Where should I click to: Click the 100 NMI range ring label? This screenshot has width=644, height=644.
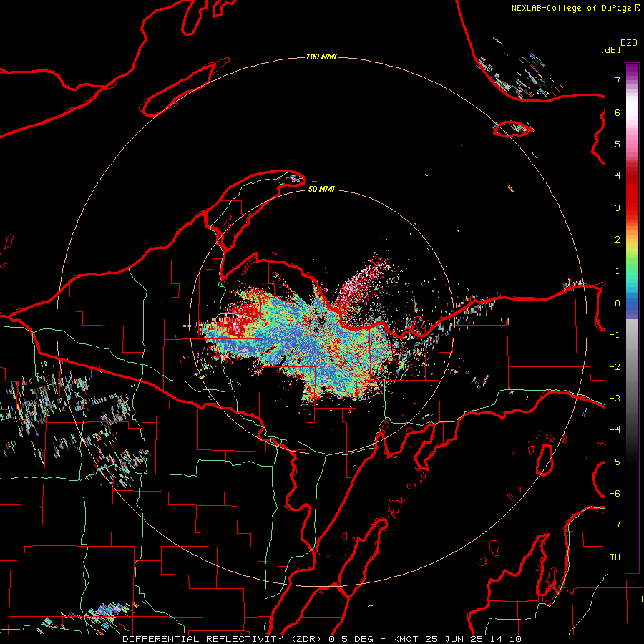click(321, 57)
